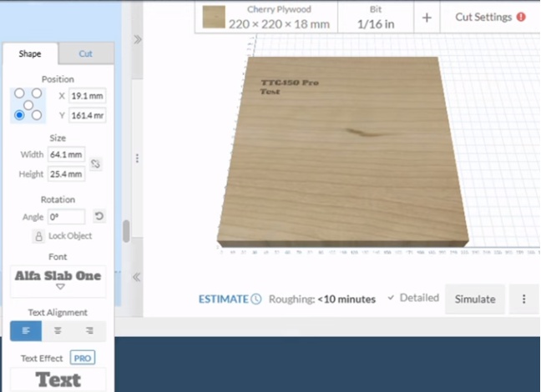Screen dimensions: 541x392
Task: Toggle the lock aspect ratio icon
Action: tap(95, 163)
